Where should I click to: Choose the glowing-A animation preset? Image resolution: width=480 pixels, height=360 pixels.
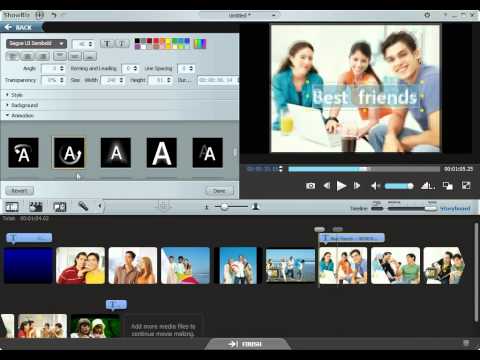[x=116, y=153]
